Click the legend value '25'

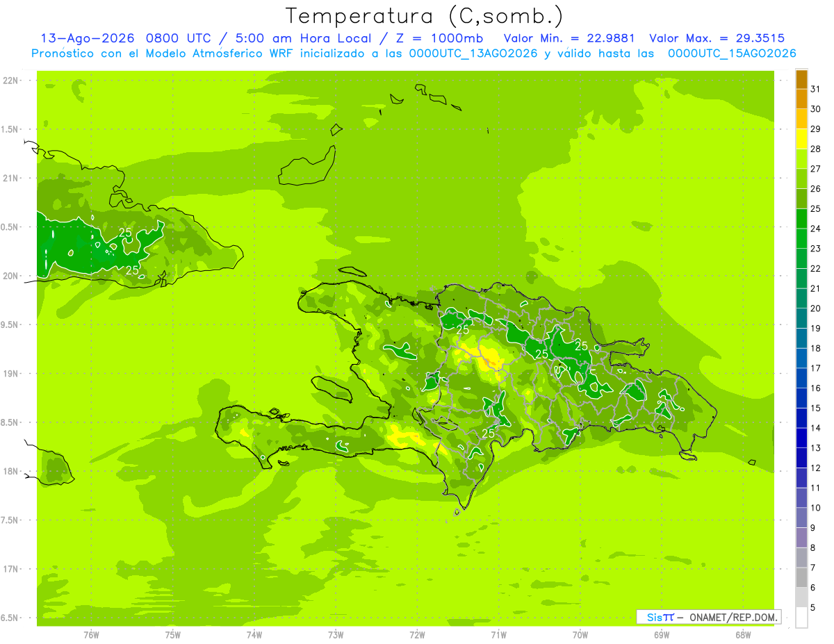pyautogui.click(x=816, y=208)
